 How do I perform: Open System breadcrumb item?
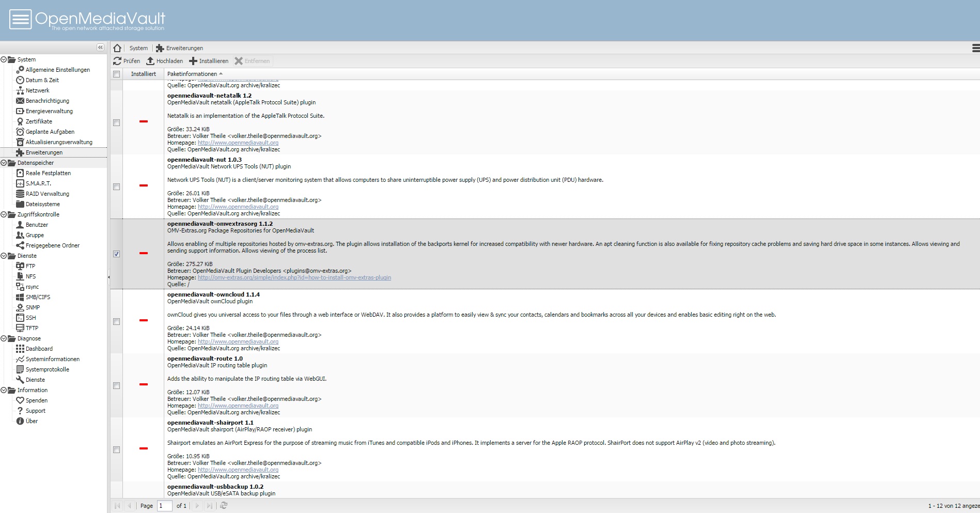[138, 48]
